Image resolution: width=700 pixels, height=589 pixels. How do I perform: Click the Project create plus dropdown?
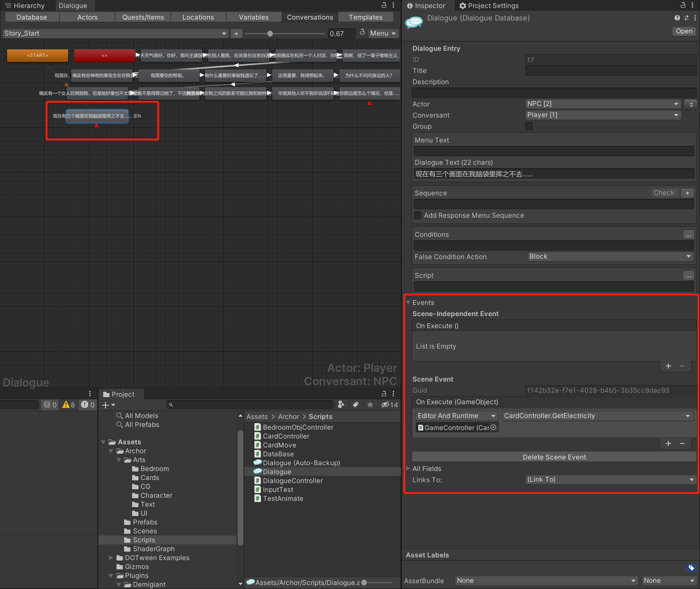click(x=109, y=405)
